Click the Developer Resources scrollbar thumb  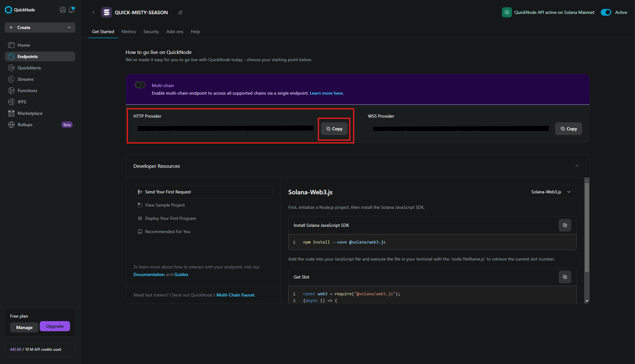587,227
